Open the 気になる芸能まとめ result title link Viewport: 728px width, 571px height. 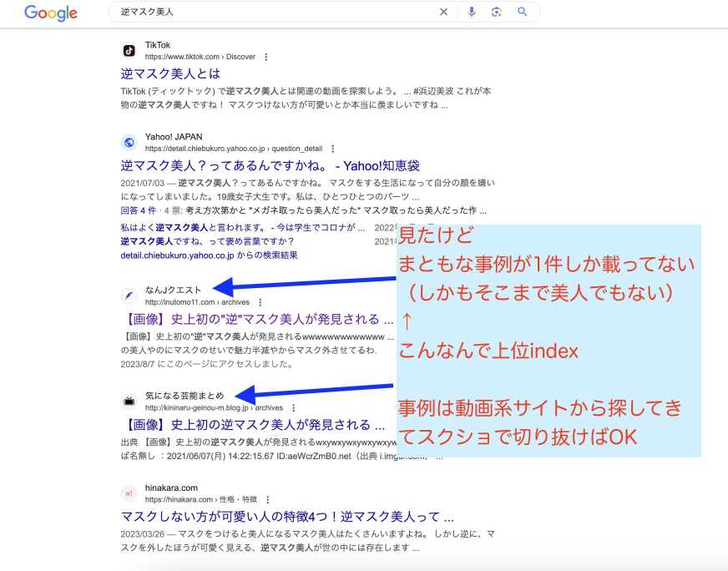coord(253,425)
